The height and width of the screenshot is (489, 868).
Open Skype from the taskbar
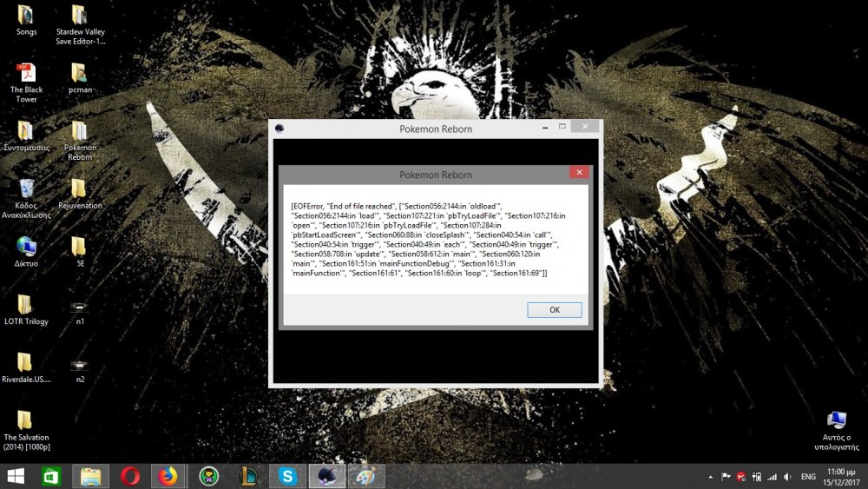pos(287,476)
